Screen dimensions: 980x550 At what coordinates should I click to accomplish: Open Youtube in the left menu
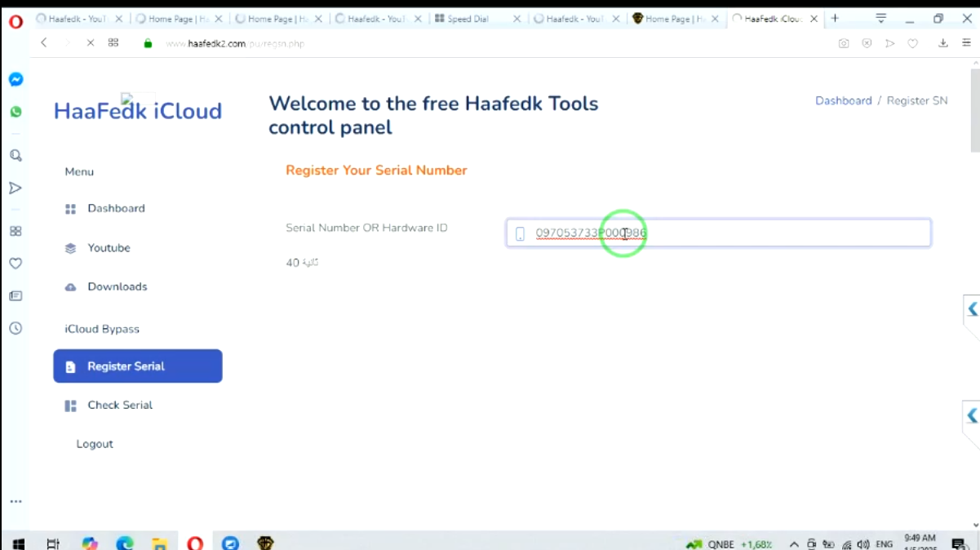[109, 248]
